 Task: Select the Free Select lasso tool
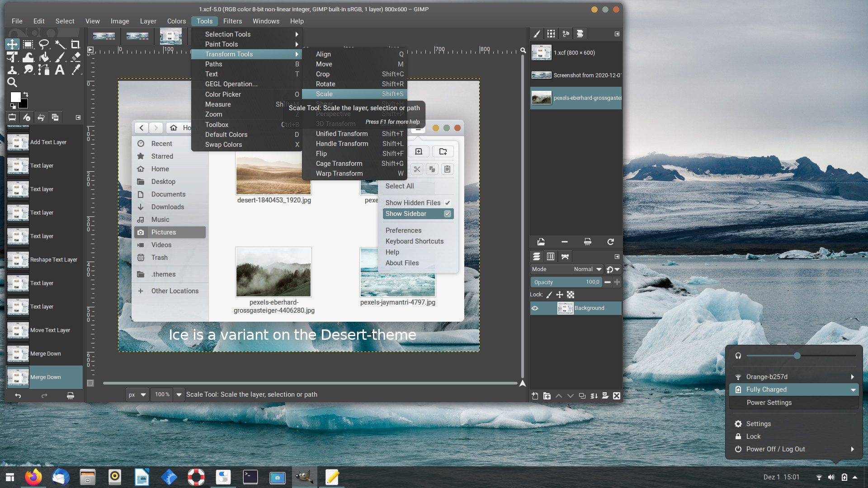[x=44, y=44]
